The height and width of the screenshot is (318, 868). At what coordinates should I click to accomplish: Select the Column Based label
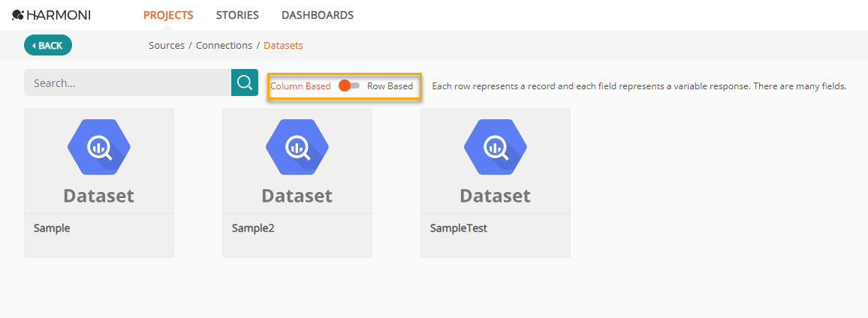[300, 86]
